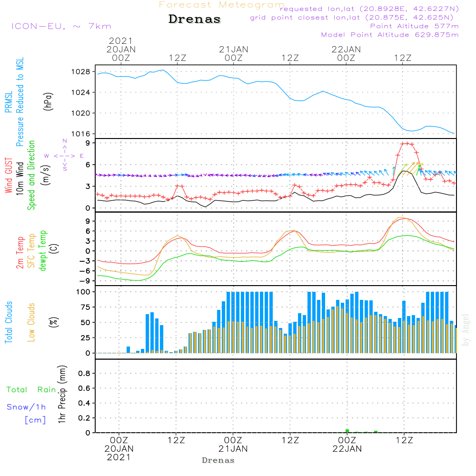This screenshot has width=476, height=476.
Task: Click "00Z 22JAN" label on bottom axis
Action: coord(347,445)
